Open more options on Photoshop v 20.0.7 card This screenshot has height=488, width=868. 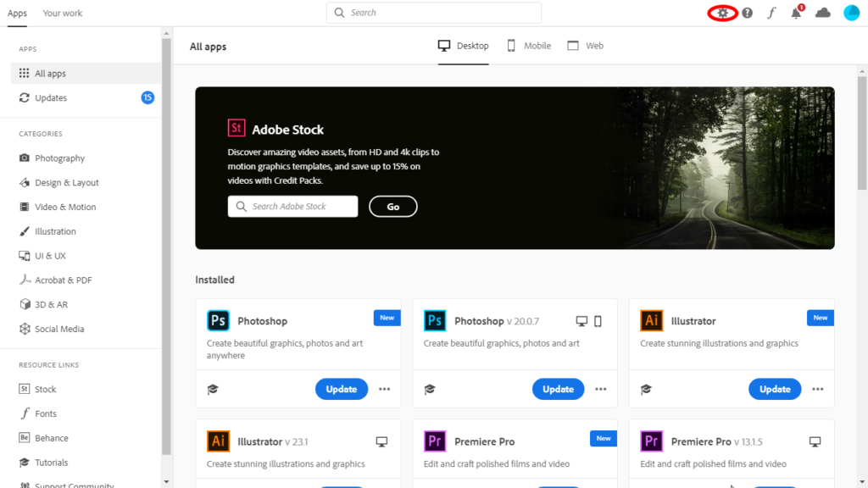click(x=601, y=389)
